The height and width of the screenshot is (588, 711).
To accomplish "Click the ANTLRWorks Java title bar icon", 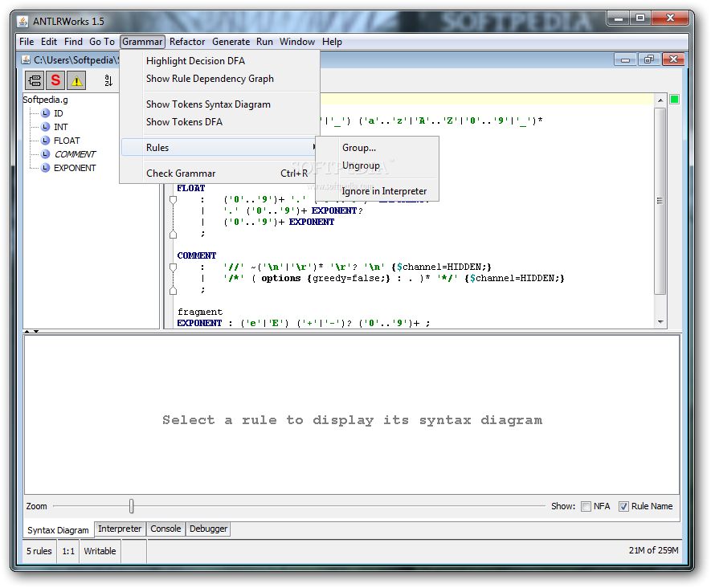I will coord(22,22).
